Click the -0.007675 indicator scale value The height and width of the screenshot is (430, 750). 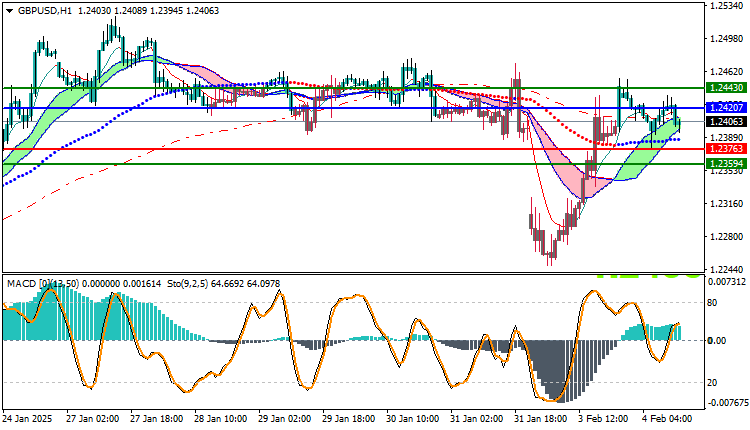coord(727,403)
